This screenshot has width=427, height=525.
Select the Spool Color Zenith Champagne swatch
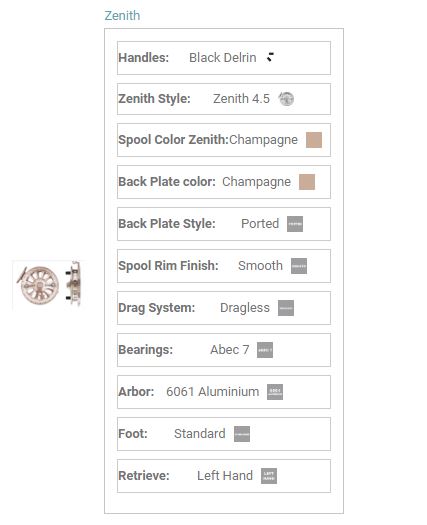[x=314, y=140]
